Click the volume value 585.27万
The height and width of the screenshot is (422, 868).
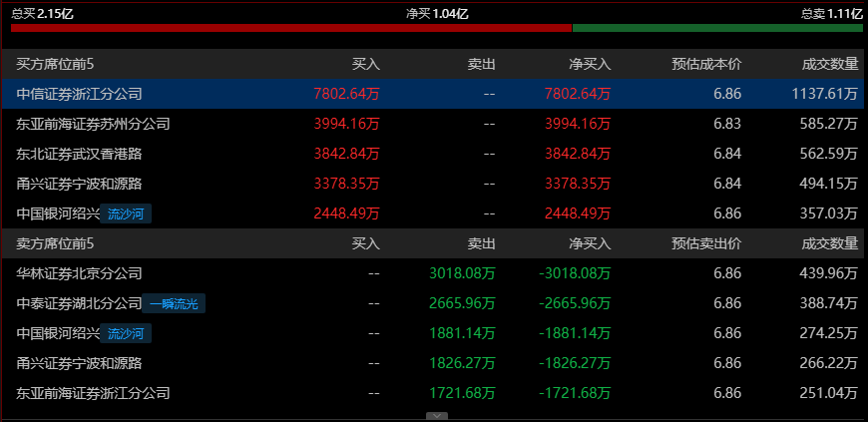829,124
